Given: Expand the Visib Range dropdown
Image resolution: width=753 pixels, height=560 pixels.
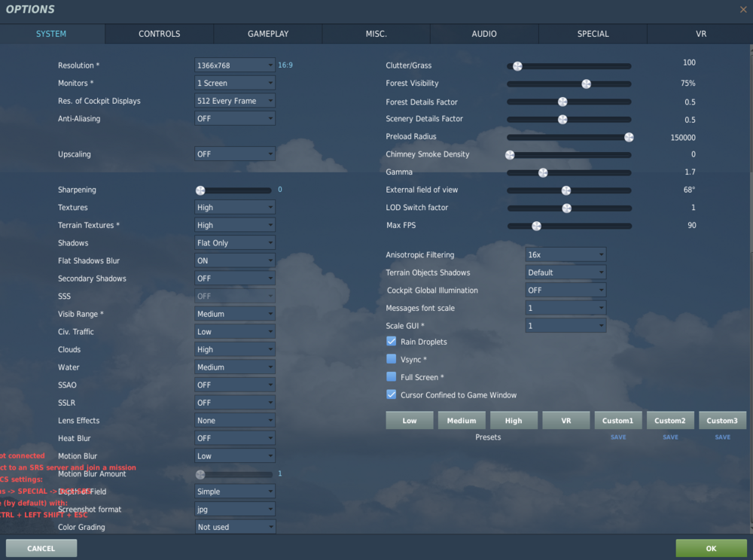Looking at the screenshot, I should tap(235, 314).
